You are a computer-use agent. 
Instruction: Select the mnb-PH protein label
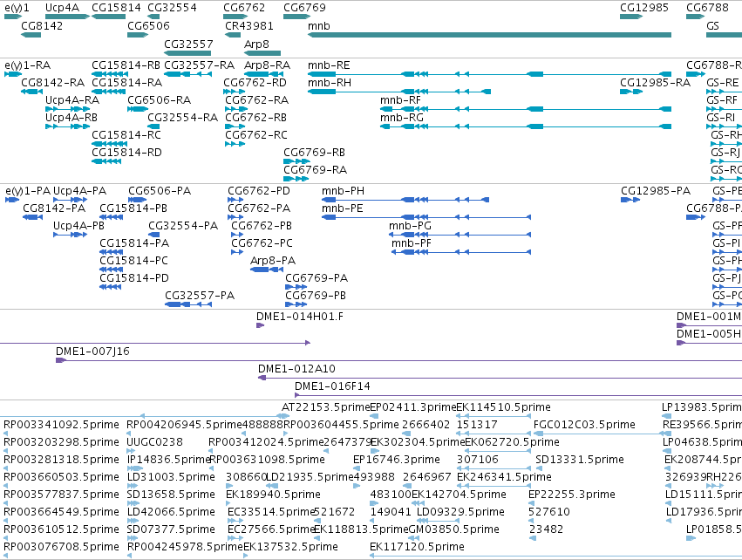343,191
